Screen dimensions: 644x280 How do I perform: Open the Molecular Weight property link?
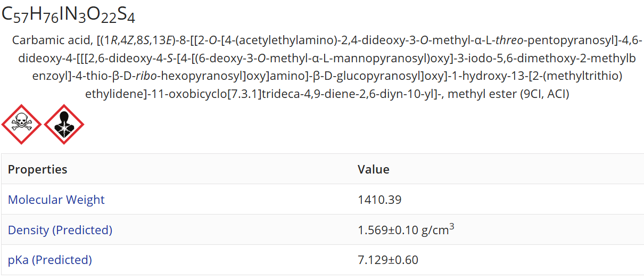(56, 200)
